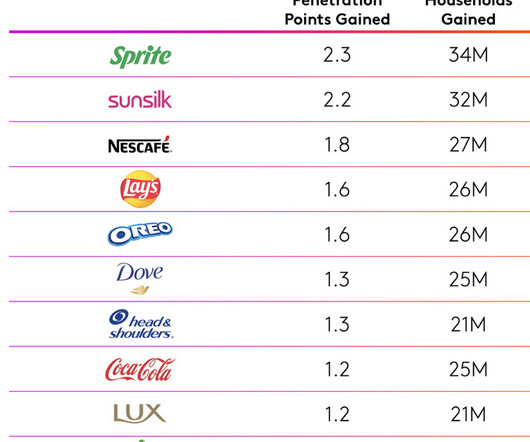Click Nescafé's 1.8 penetration value
The width and height of the screenshot is (530, 442).
tap(337, 145)
